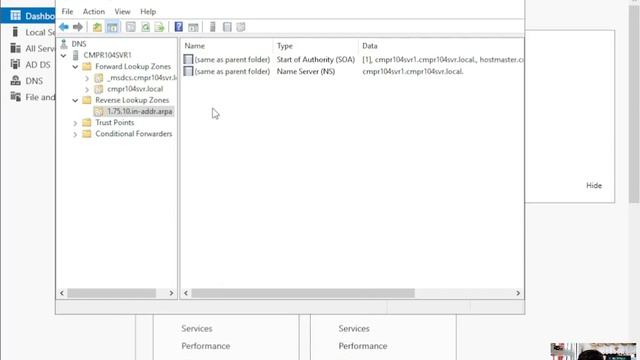Click right Performance link in Server Manager
Screen dimensions: 640x360
[363, 346]
